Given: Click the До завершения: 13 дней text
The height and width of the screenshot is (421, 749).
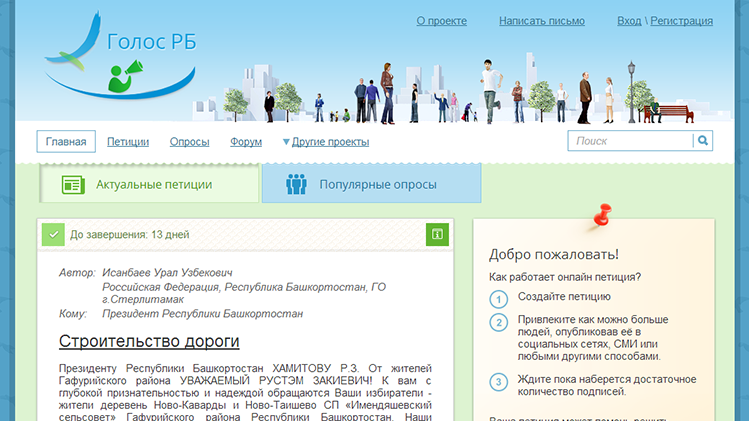Looking at the screenshot, I should click(130, 235).
